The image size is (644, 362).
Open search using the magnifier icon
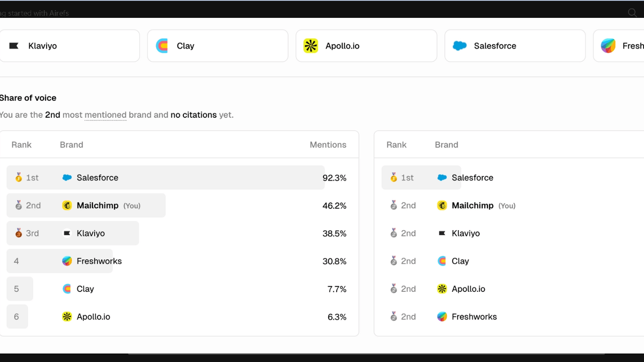pyautogui.click(x=632, y=12)
